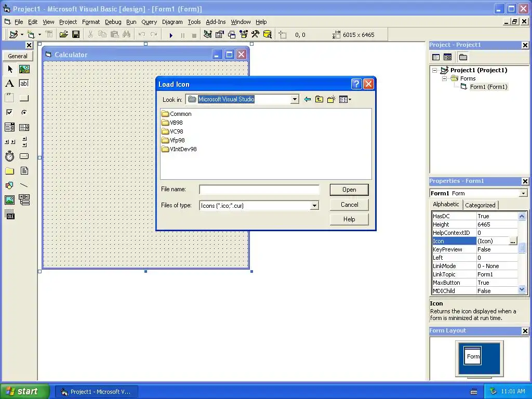Select the Image tool
532x399 pixels.
[x=10, y=200]
